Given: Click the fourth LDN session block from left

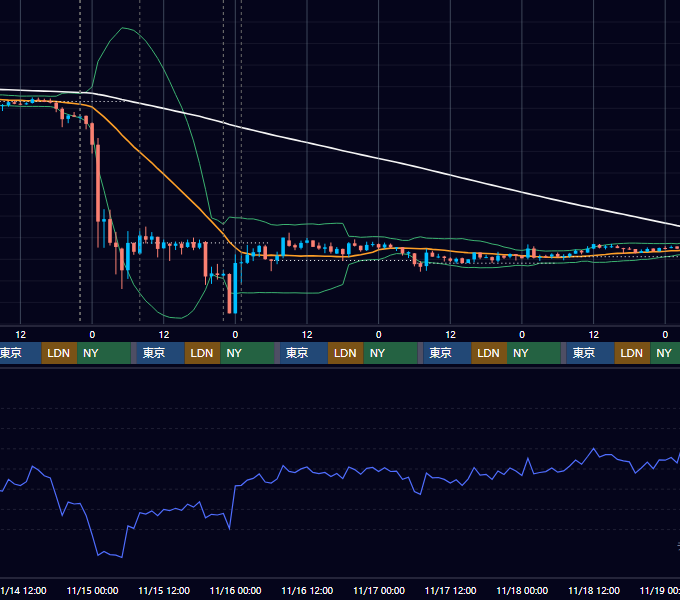Looking at the screenshot, I should (489, 353).
